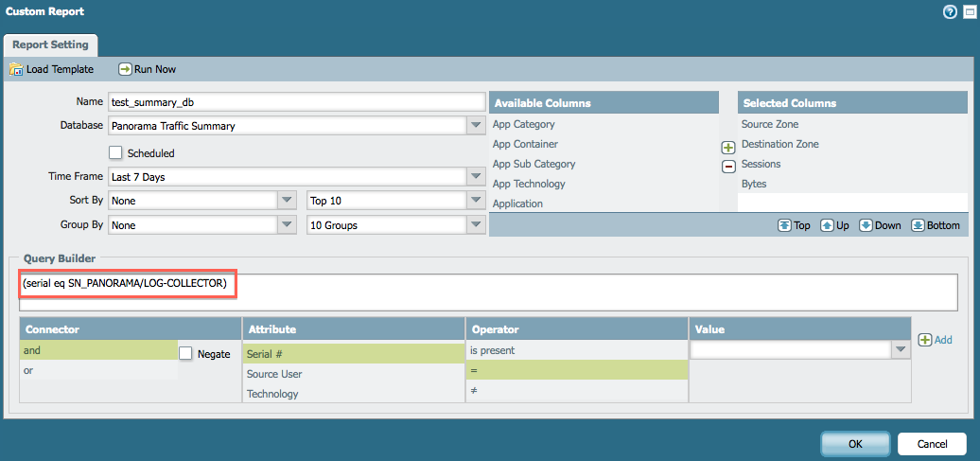Viewport: 980px width, 461px height.
Task: Open the help question mark icon
Action: pyautogui.click(x=950, y=11)
